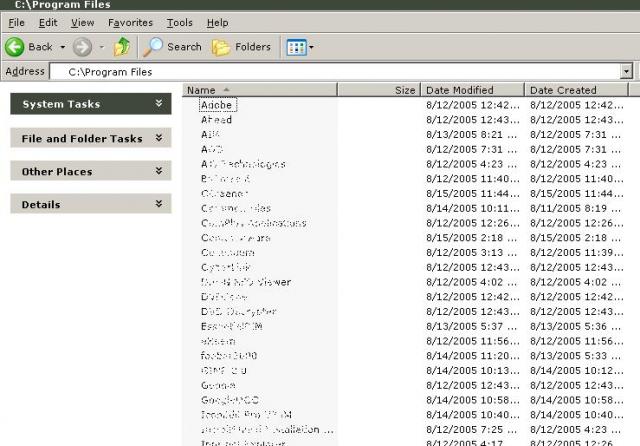Viewport: 640px width, 446px height.
Task: Open the Tools menu
Action: [179, 23]
